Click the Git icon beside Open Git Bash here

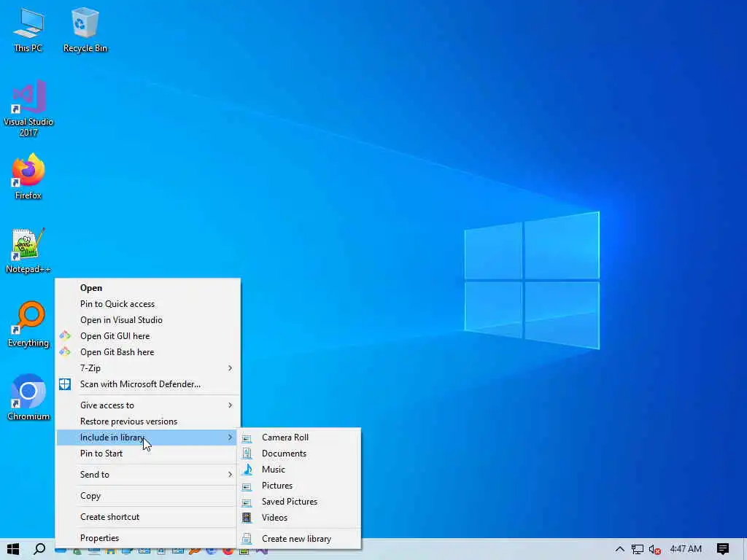(65, 352)
